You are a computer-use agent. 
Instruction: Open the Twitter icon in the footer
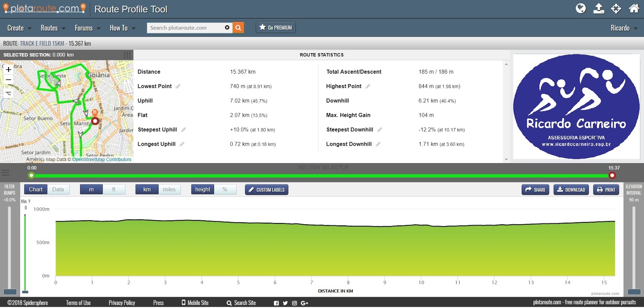285,303
